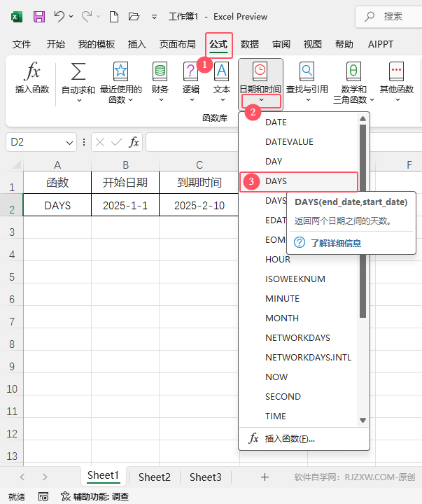Click the Excel app logo icon
This screenshot has width=422, height=504.
[16, 16]
